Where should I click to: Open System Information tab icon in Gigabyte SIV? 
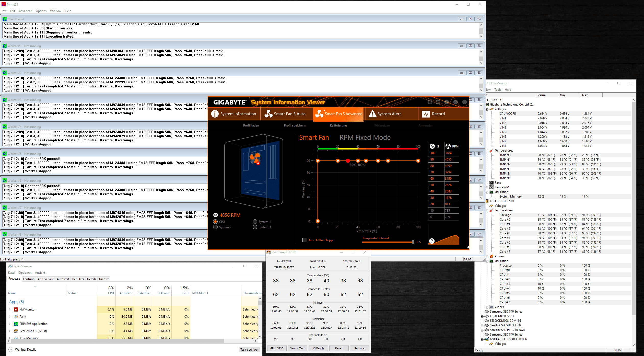tap(215, 114)
